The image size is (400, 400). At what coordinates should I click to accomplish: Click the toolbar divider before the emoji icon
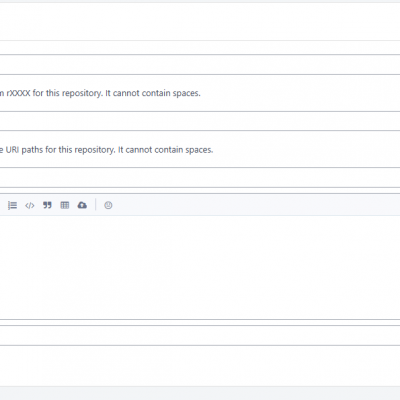96,205
